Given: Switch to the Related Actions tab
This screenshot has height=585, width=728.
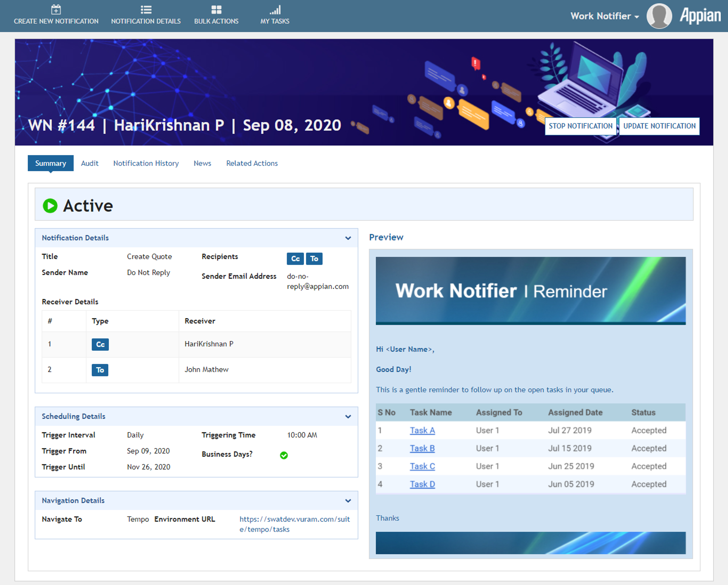Looking at the screenshot, I should point(252,163).
